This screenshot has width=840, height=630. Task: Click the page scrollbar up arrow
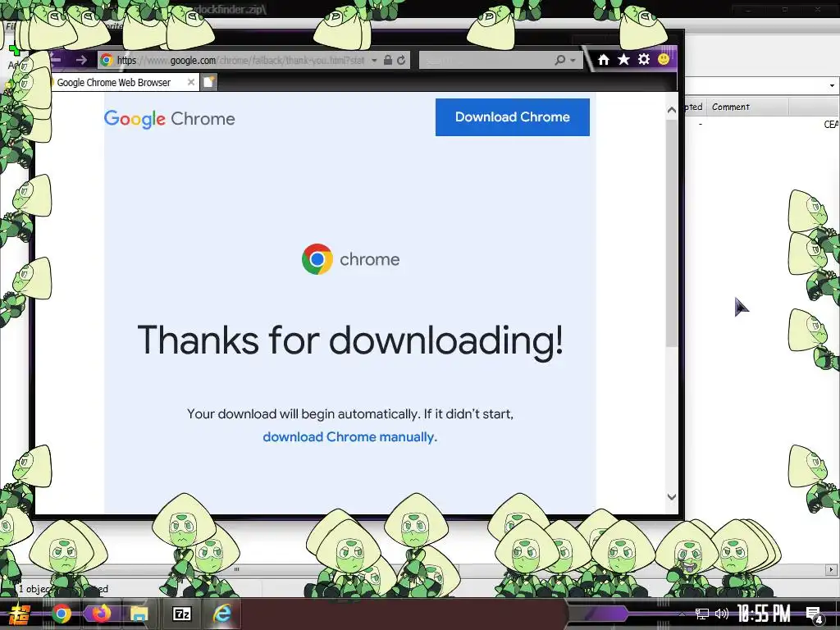(x=672, y=110)
